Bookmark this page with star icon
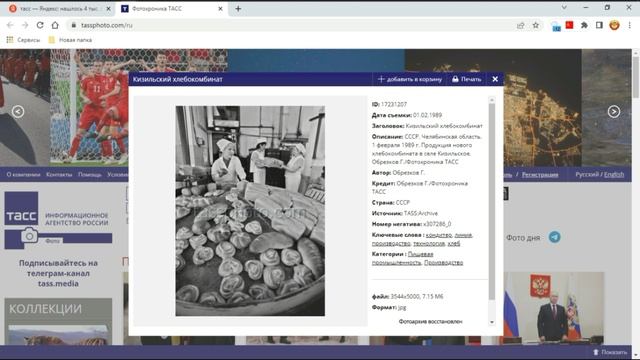Viewport: 640px width, 360px height. 536,25
